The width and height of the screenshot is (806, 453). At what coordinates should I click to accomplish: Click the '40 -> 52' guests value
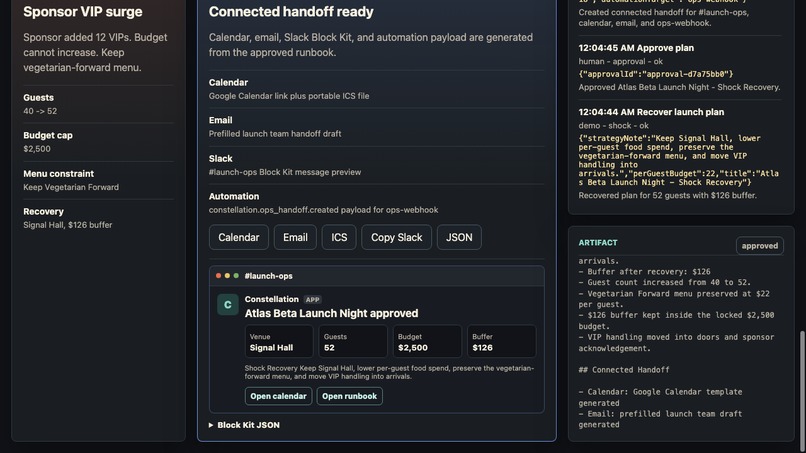40,111
